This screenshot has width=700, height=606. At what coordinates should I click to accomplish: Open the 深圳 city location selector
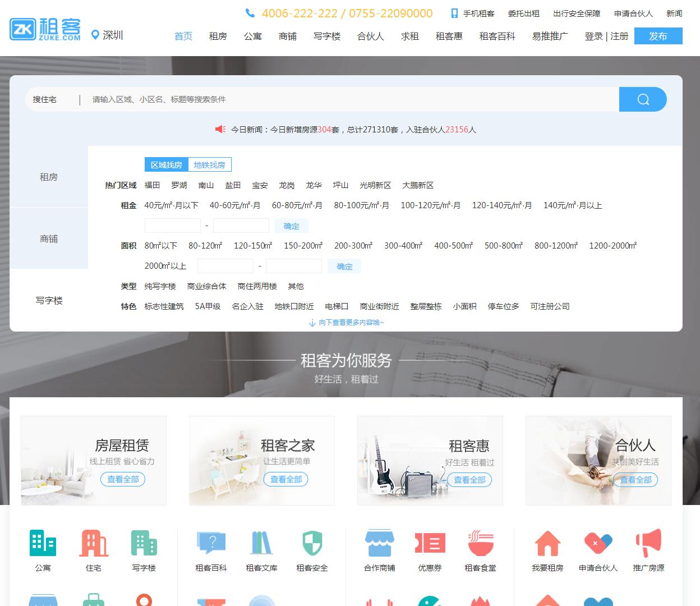click(x=107, y=35)
